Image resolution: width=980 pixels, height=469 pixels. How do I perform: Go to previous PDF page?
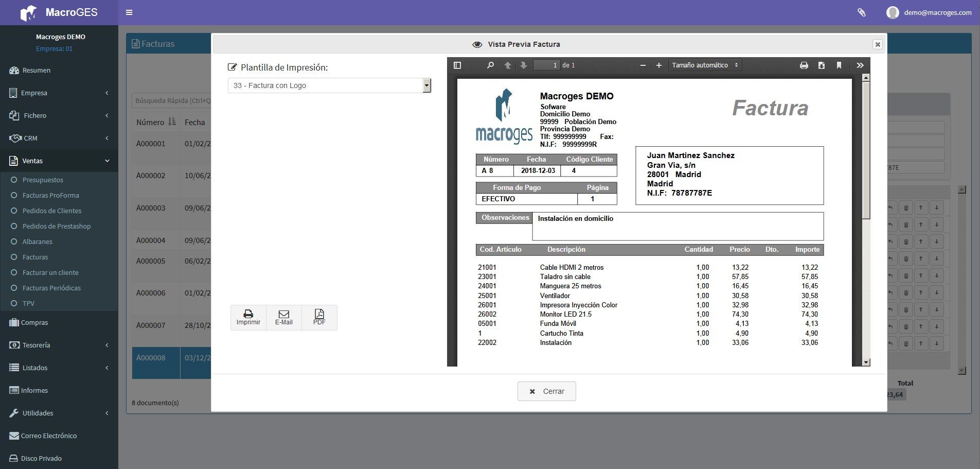pyautogui.click(x=508, y=65)
